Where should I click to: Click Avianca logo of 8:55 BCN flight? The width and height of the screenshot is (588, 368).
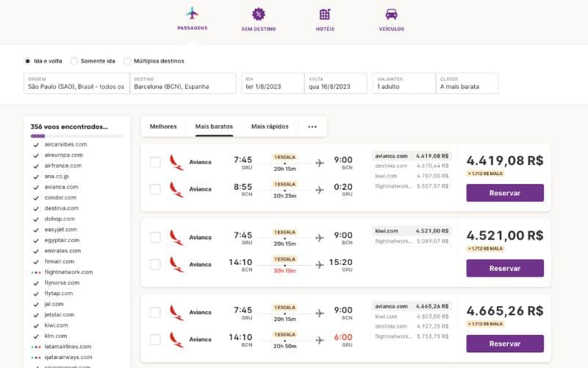click(x=176, y=189)
